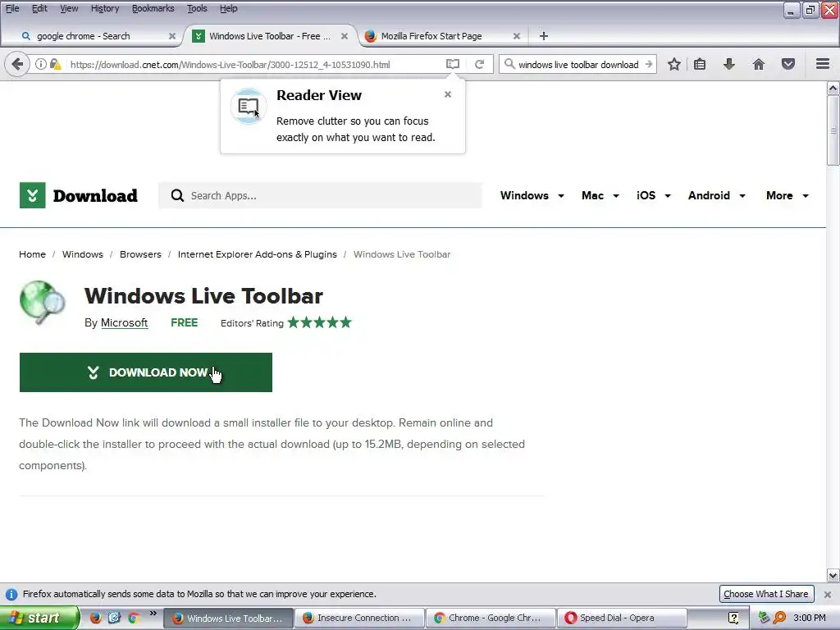
Task: Save page to Pocket icon
Action: (x=788, y=64)
